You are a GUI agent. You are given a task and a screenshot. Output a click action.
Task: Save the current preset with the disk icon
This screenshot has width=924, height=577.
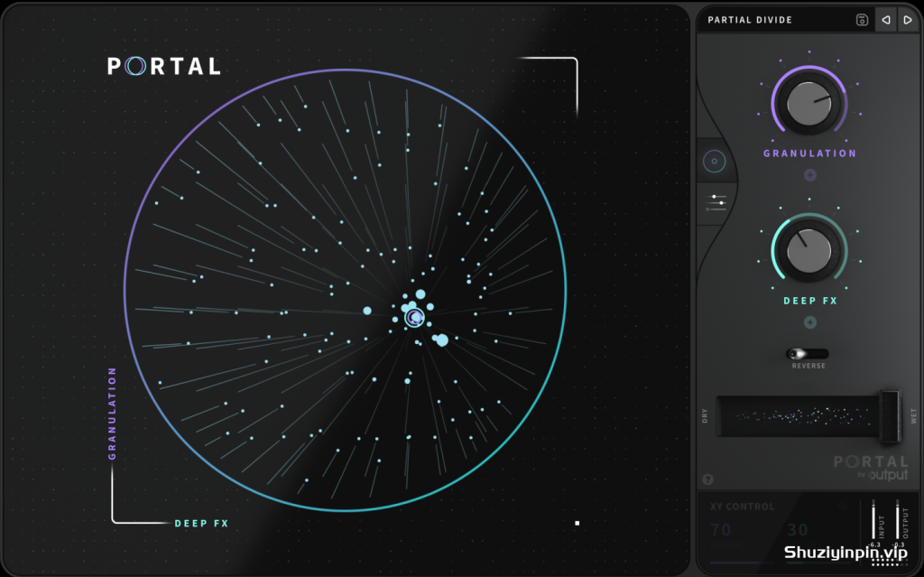[862, 20]
